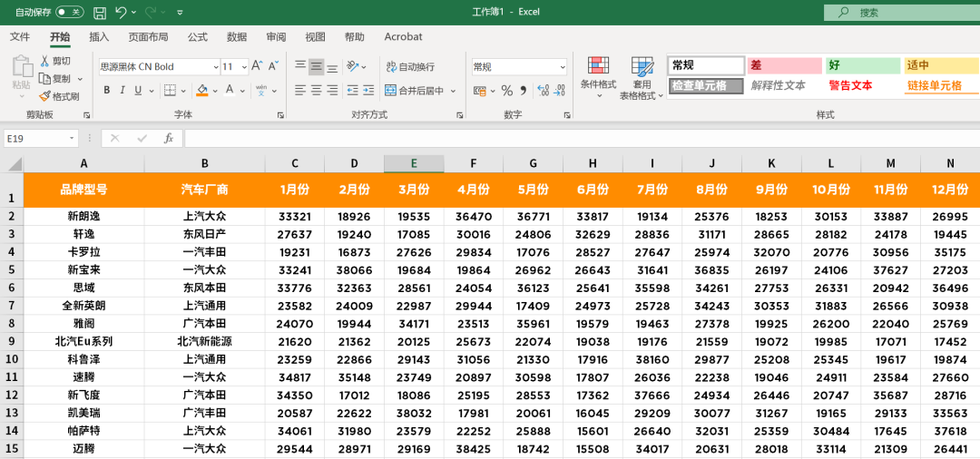Expand font color dropdown arrow

(242, 91)
